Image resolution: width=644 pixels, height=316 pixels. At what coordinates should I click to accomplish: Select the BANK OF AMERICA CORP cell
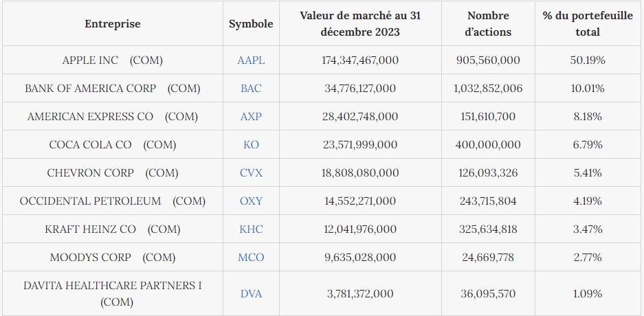click(x=113, y=89)
